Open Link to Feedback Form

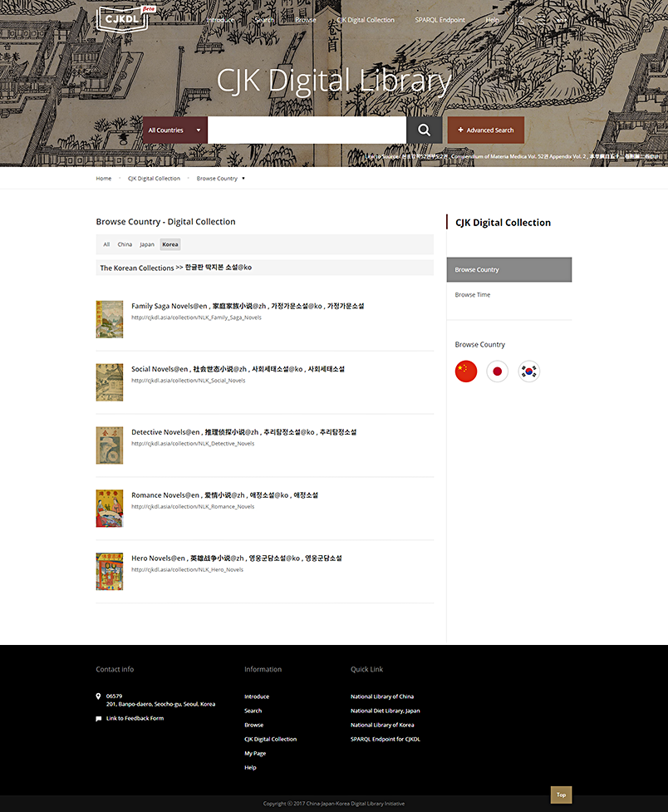[x=135, y=718]
